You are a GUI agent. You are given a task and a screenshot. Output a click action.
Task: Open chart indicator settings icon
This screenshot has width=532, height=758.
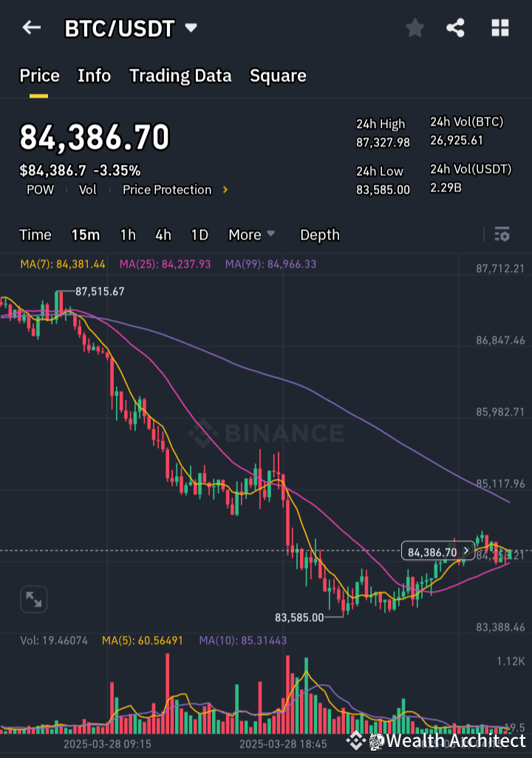point(502,234)
